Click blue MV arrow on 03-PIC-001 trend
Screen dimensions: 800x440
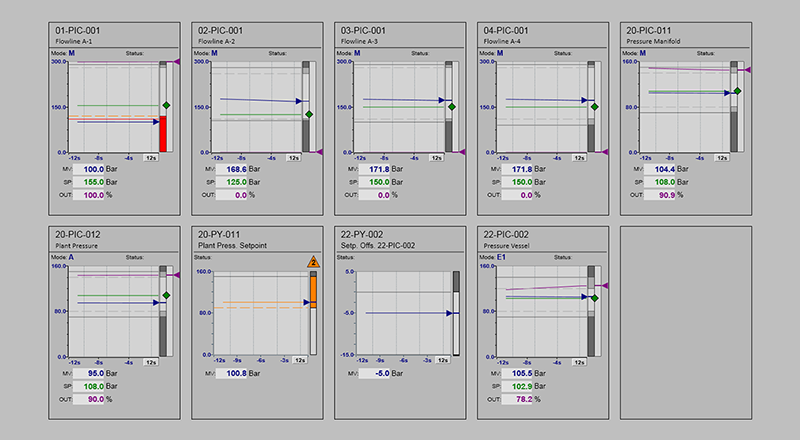click(442, 100)
